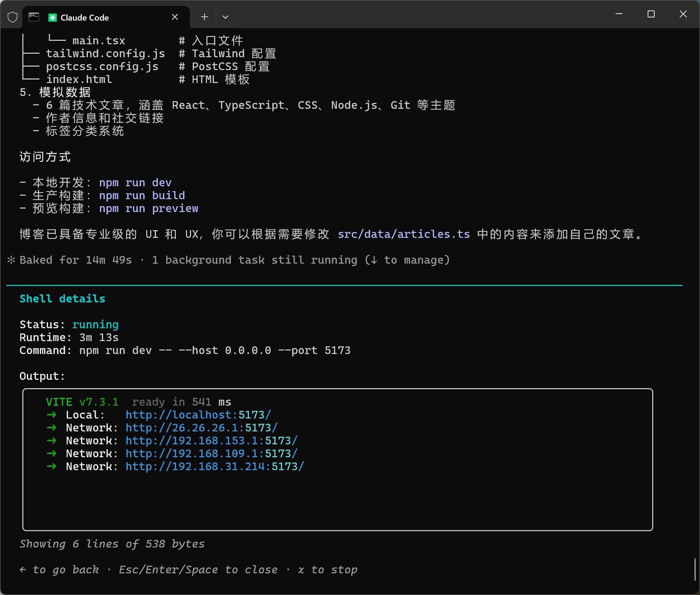This screenshot has width=700, height=595.
Task: Click the green Claude Code asterisk icon
Action: click(x=53, y=17)
